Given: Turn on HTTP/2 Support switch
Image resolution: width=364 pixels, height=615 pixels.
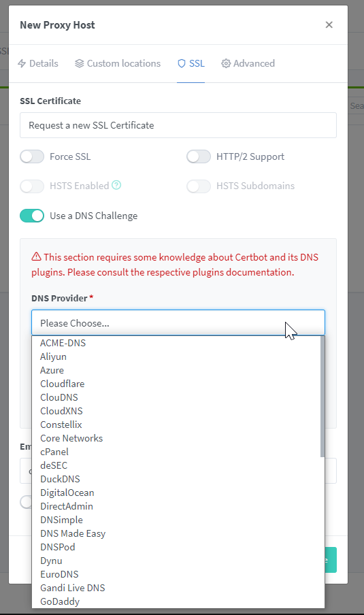Looking at the screenshot, I should pos(199,156).
